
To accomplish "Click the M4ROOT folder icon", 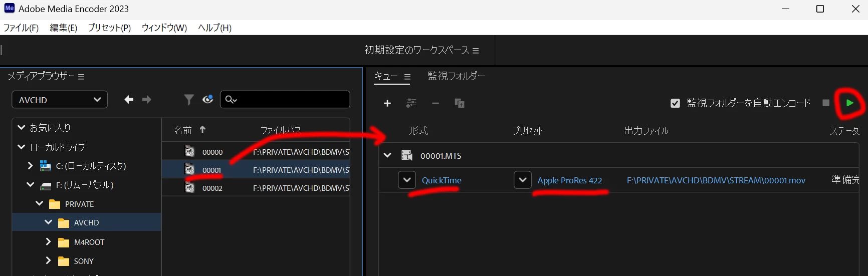I will [64, 242].
